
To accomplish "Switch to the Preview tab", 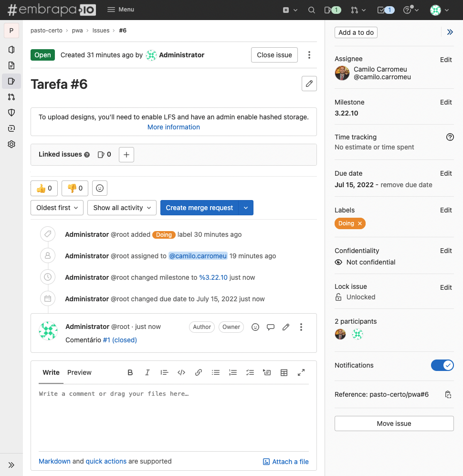I will 79,372.
